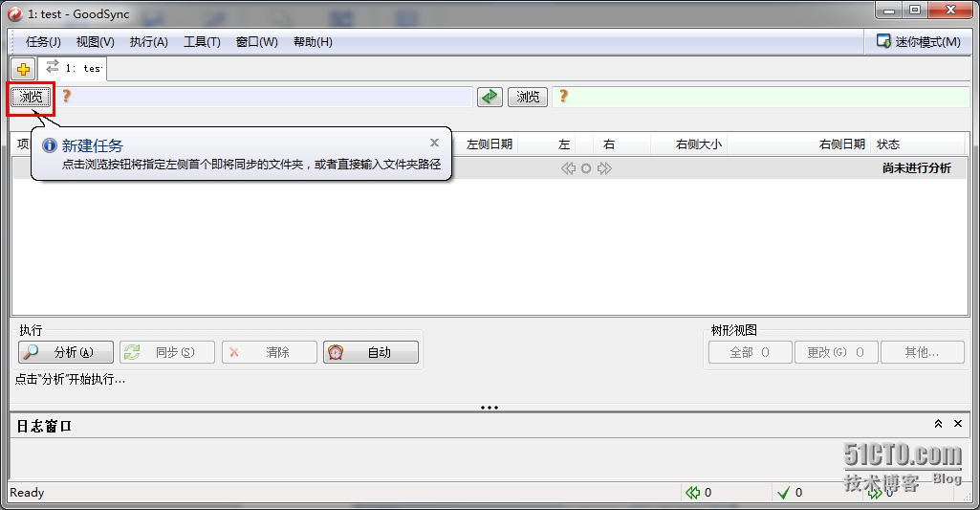Viewport: 980px width, 510px height.
Task: Click the 分析(A) analyze button
Action: [66, 352]
